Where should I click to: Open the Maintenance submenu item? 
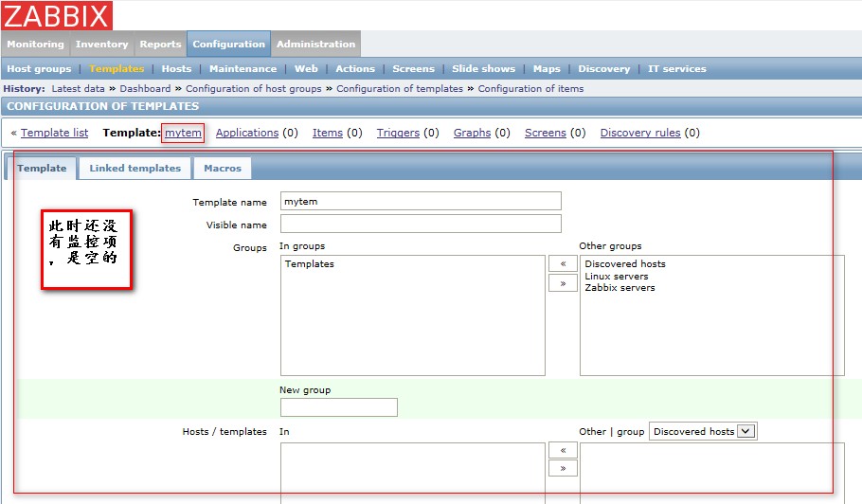click(x=243, y=69)
